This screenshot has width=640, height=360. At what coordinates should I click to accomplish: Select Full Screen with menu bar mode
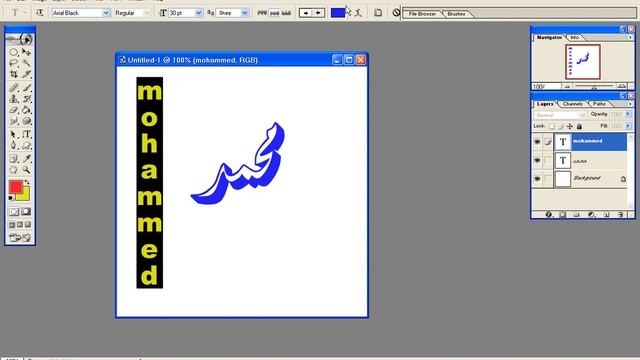point(20,224)
